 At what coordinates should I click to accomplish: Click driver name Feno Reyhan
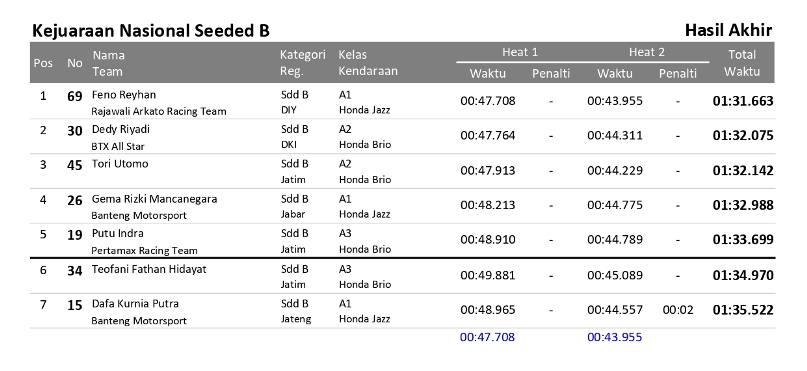[x=124, y=95]
